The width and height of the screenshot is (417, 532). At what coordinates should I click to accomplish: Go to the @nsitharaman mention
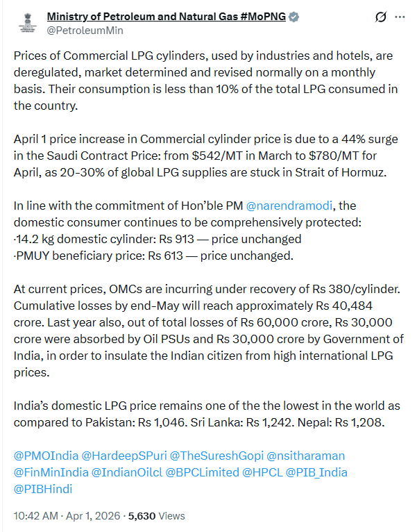306,456
